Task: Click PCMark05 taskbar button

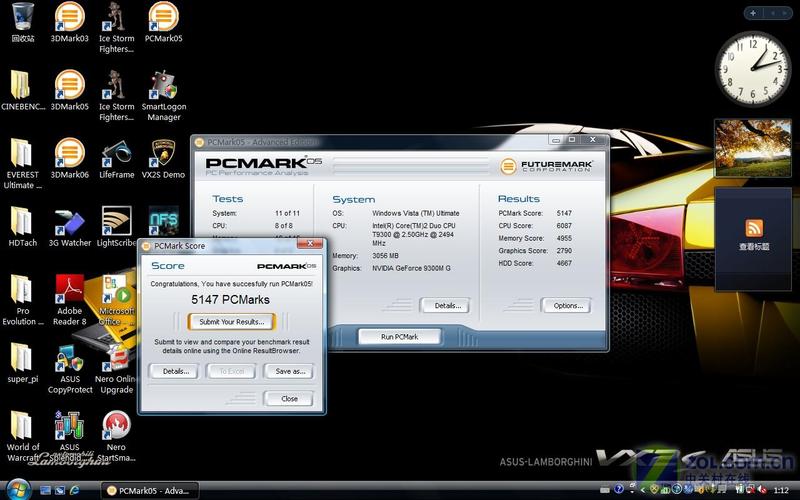Action: point(149,491)
